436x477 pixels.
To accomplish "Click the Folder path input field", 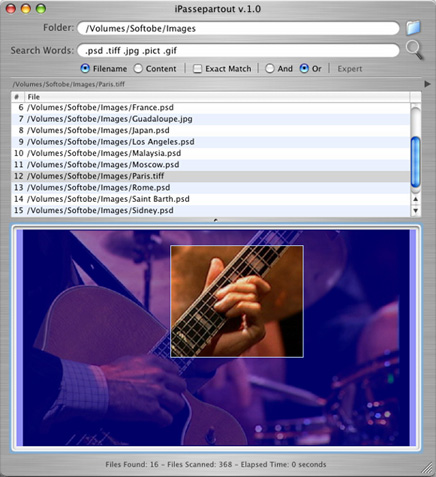I will 238,28.
